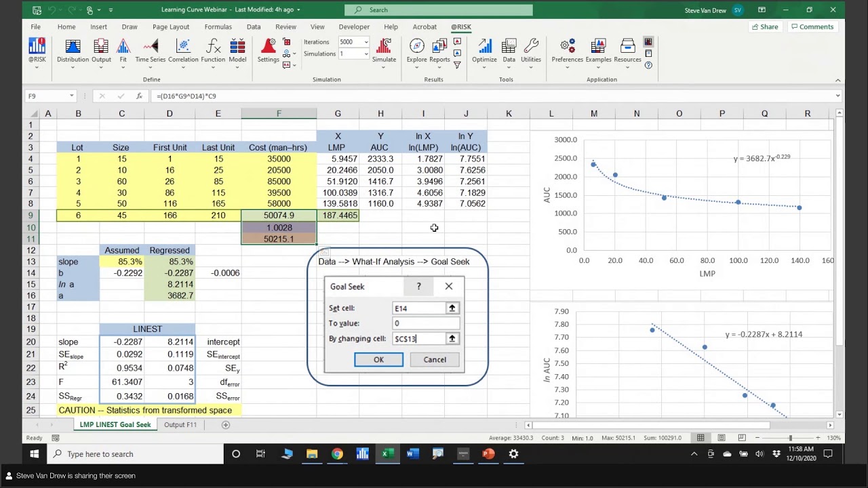Switch to the Data ribbon tab
Image resolution: width=868 pixels, height=488 pixels.
254,27
